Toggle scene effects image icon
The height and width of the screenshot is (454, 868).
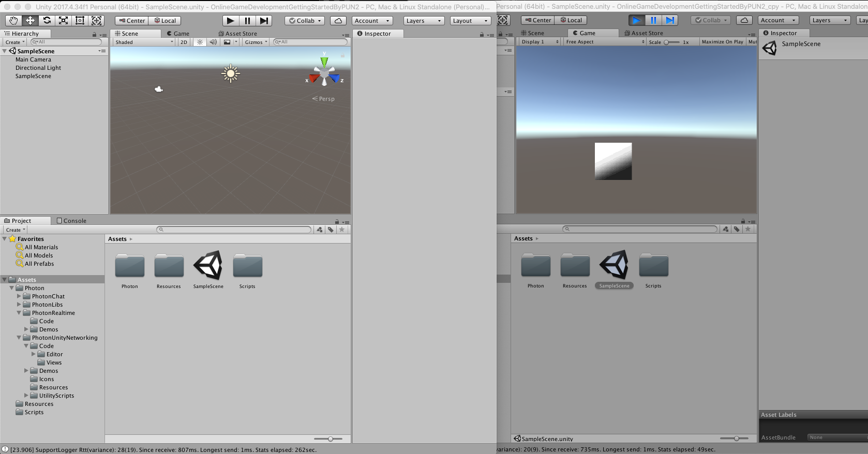[x=227, y=42]
